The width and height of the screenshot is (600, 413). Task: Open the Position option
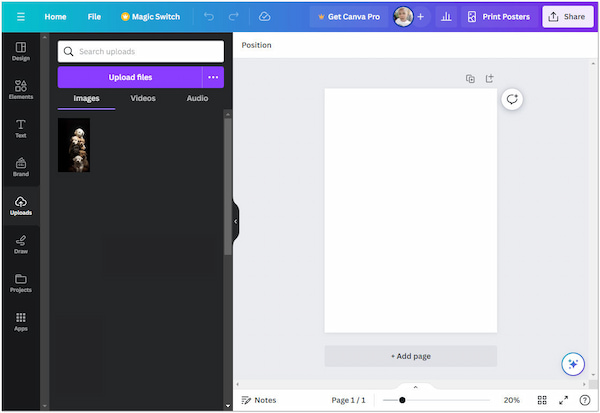[x=256, y=45]
